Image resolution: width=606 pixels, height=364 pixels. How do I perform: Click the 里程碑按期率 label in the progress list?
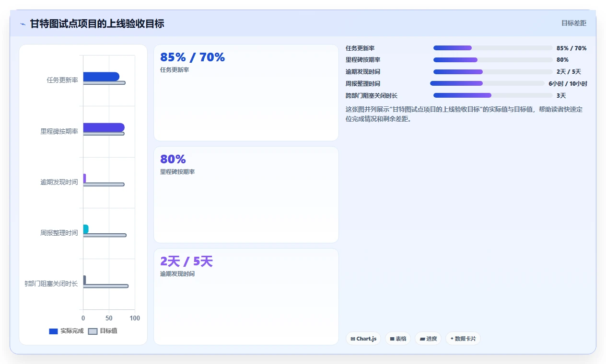pos(363,60)
